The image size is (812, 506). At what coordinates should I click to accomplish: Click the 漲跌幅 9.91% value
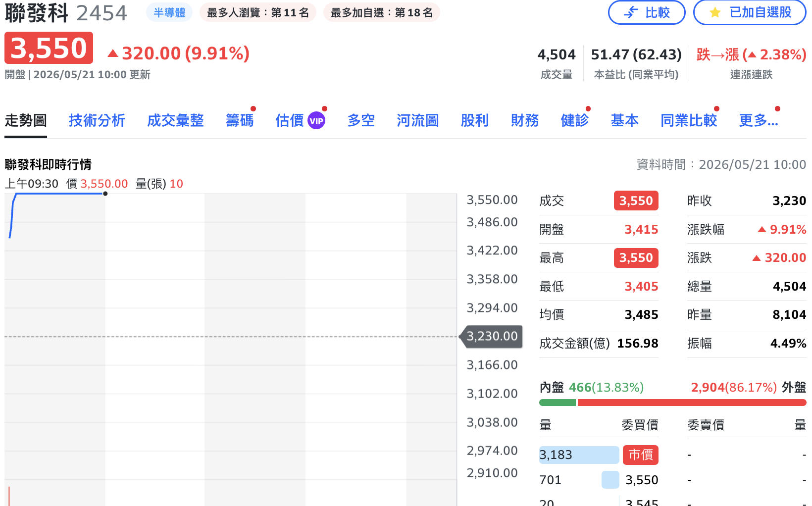782,229
